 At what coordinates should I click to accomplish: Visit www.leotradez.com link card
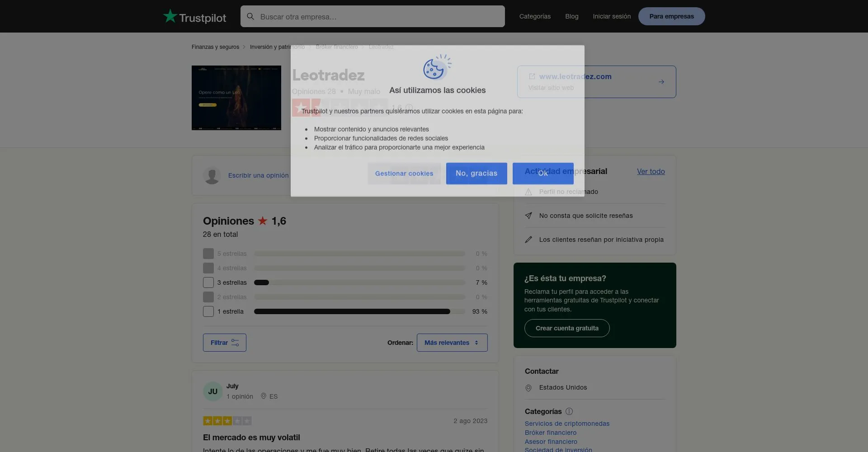(597, 82)
